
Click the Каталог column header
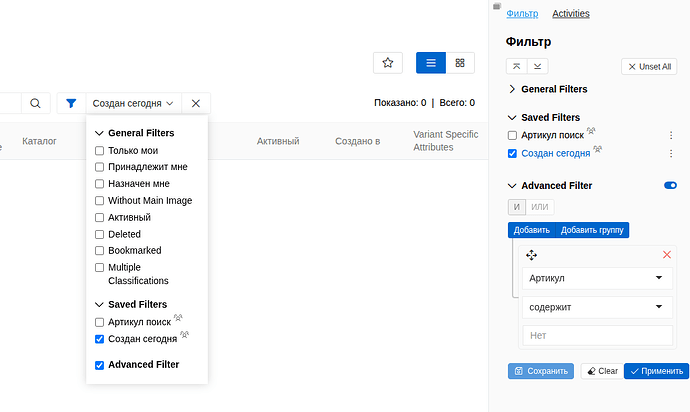click(39, 141)
